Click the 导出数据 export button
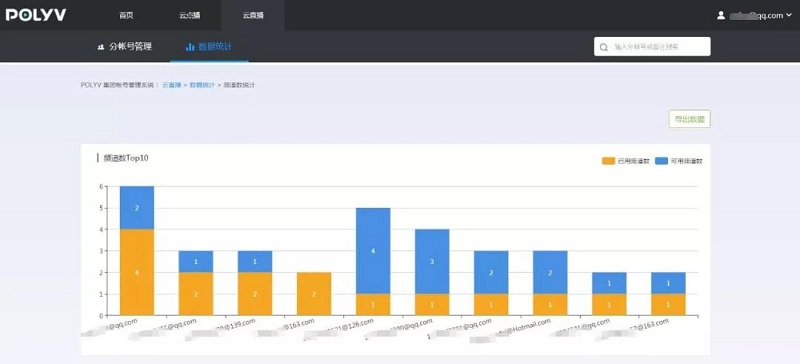The height and width of the screenshot is (364, 800). point(689,119)
